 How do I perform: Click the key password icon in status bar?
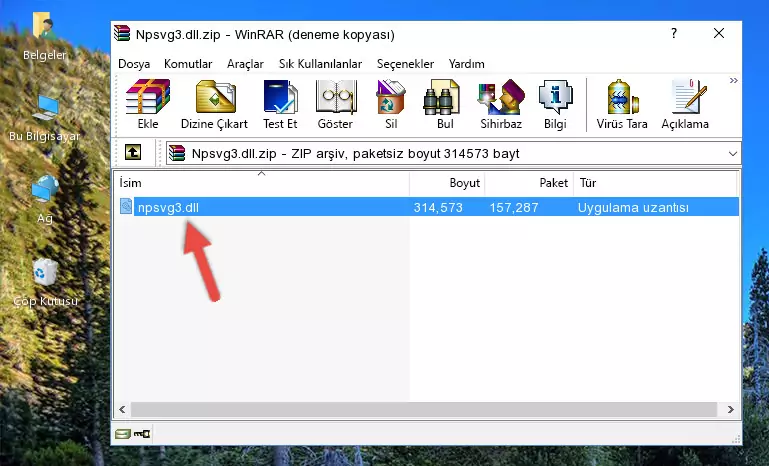(x=142, y=434)
